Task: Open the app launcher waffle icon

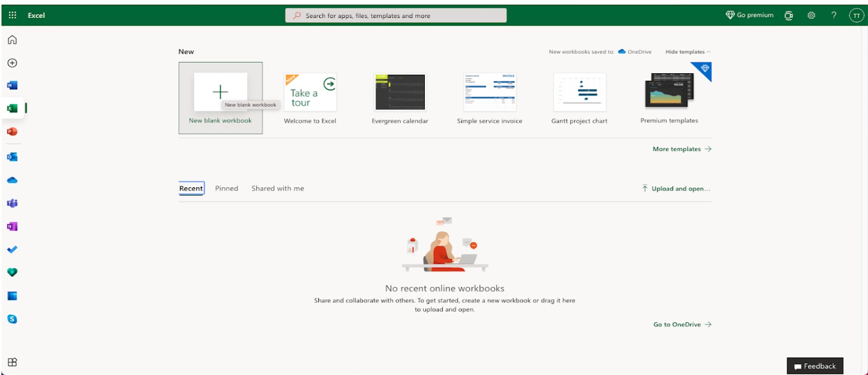Action: [12, 15]
